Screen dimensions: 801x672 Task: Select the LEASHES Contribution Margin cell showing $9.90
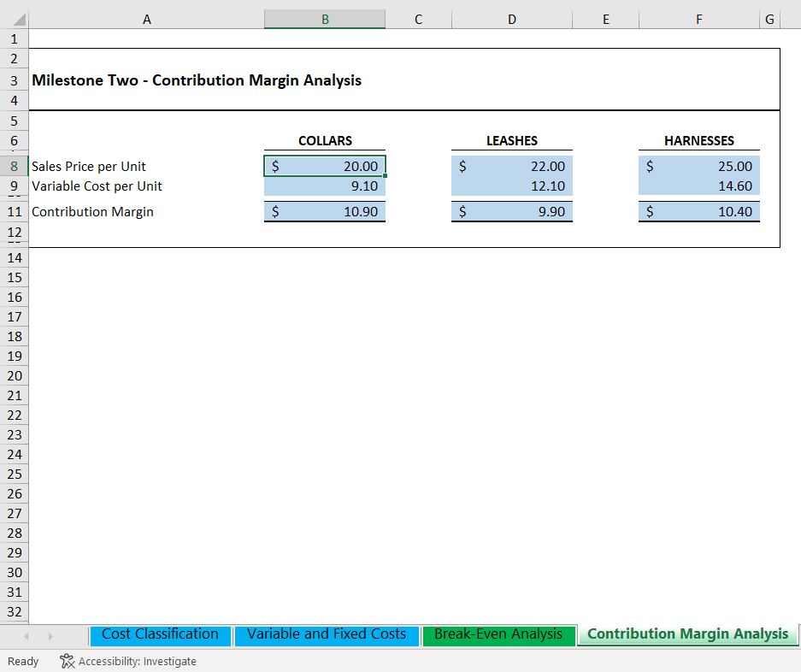click(511, 211)
